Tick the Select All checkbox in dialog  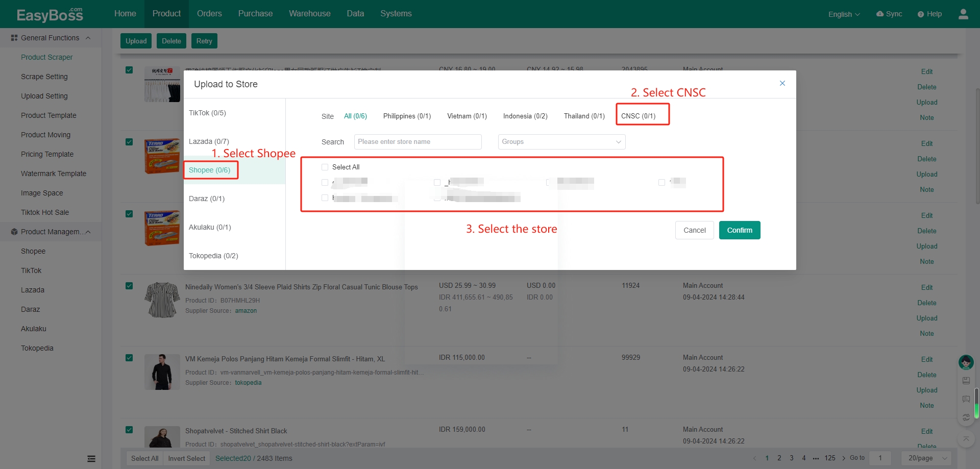tap(325, 167)
